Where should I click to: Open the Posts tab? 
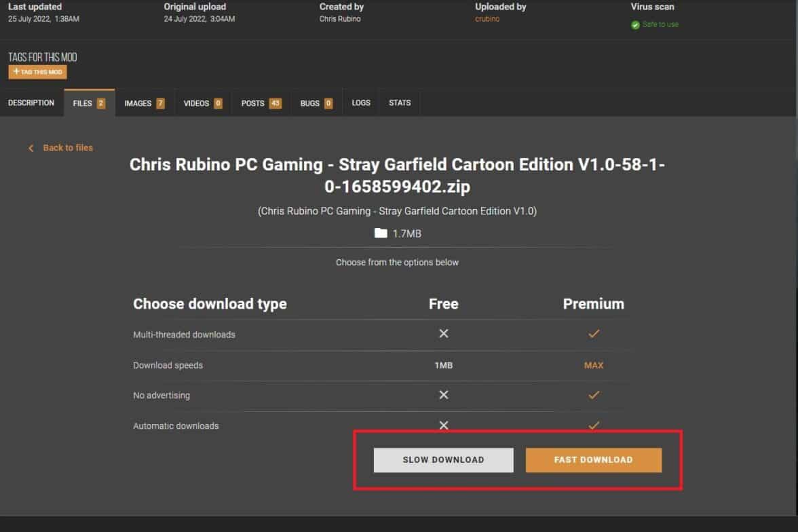[261, 103]
